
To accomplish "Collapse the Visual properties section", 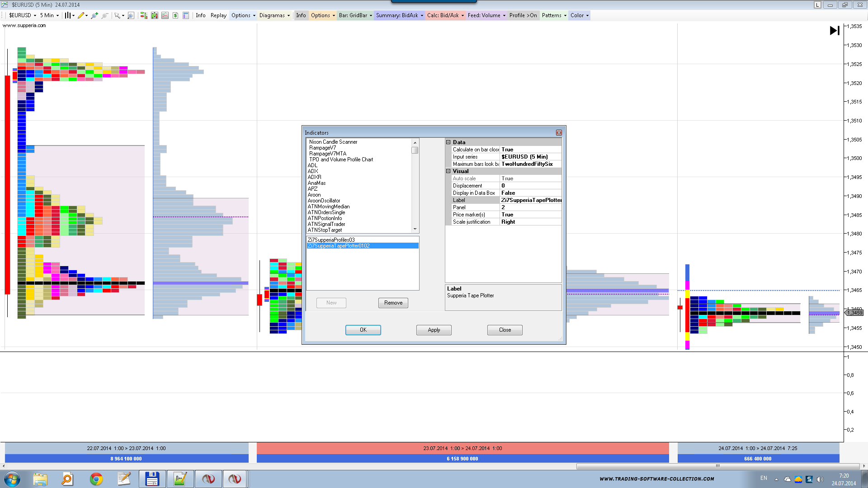I will coord(448,171).
